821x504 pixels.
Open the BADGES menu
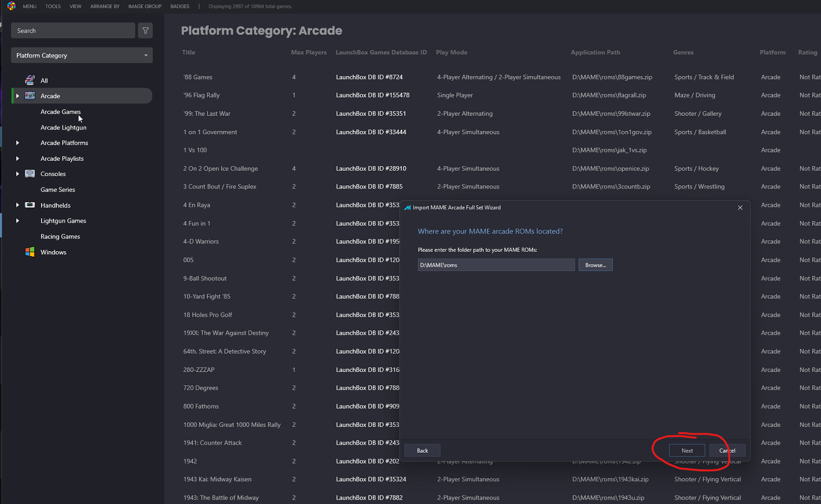(180, 6)
